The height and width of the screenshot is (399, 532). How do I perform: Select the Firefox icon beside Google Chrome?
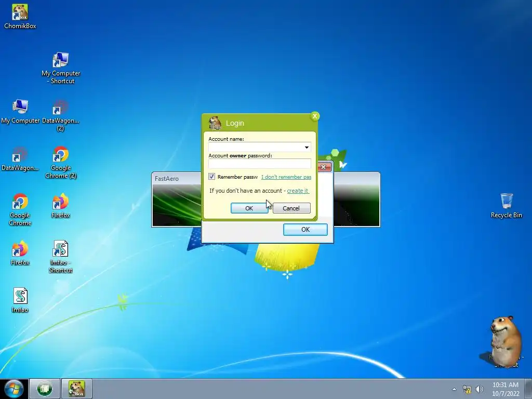point(60,206)
